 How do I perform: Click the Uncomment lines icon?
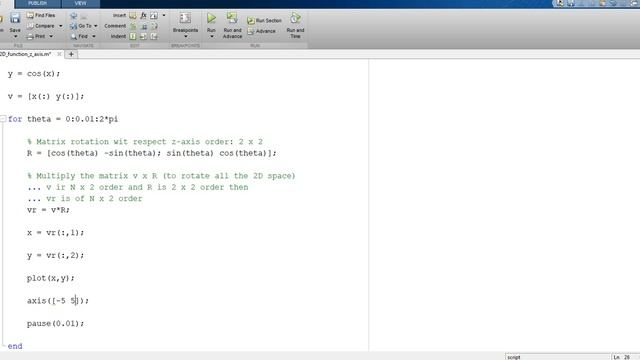point(144,26)
